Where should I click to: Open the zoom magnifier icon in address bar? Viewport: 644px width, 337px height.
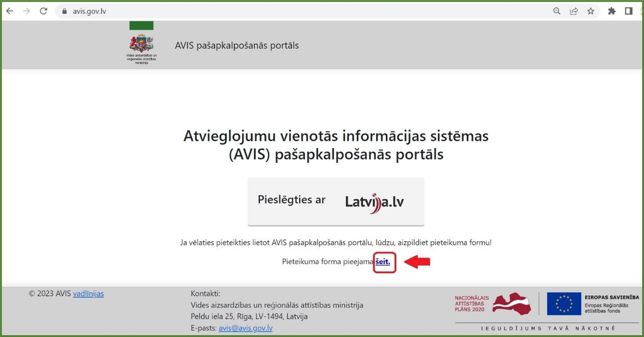pyautogui.click(x=557, y=11)
